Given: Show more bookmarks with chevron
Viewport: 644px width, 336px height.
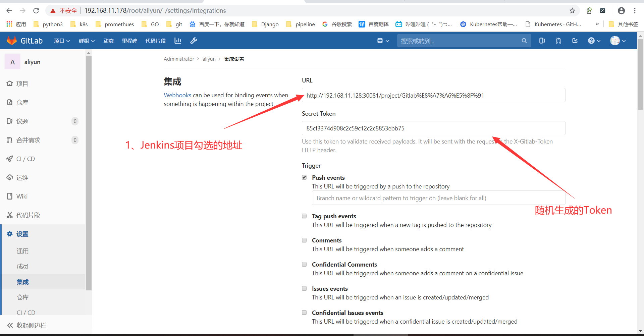Looking at the screenshot, I should (x=597, y=24).
